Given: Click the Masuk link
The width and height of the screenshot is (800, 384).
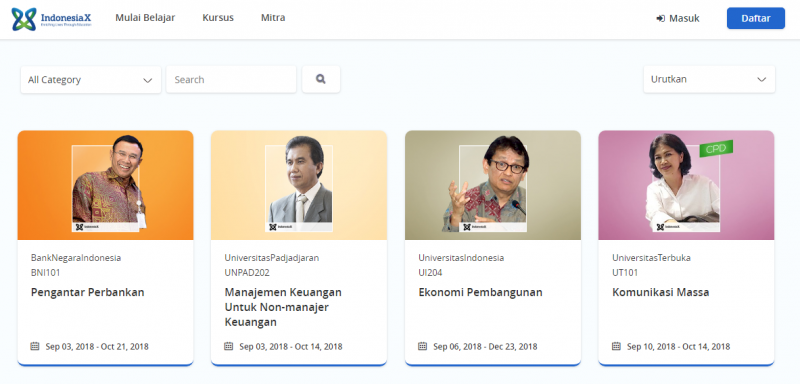Looking at the screenshot, I should [x=678, y=18].
